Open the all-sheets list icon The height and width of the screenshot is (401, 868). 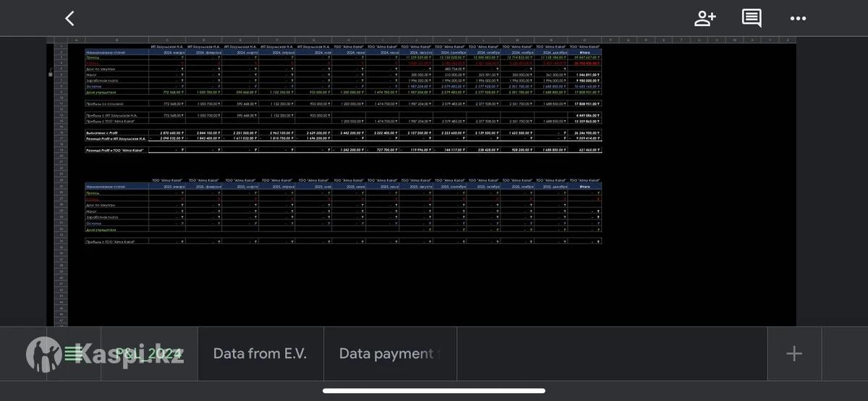tap(74, 353)
